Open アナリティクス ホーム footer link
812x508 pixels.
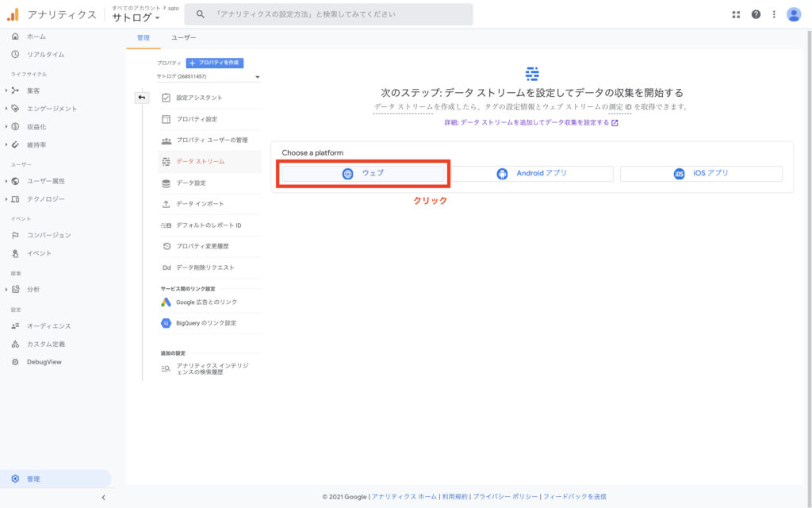[x=404, y=497]
